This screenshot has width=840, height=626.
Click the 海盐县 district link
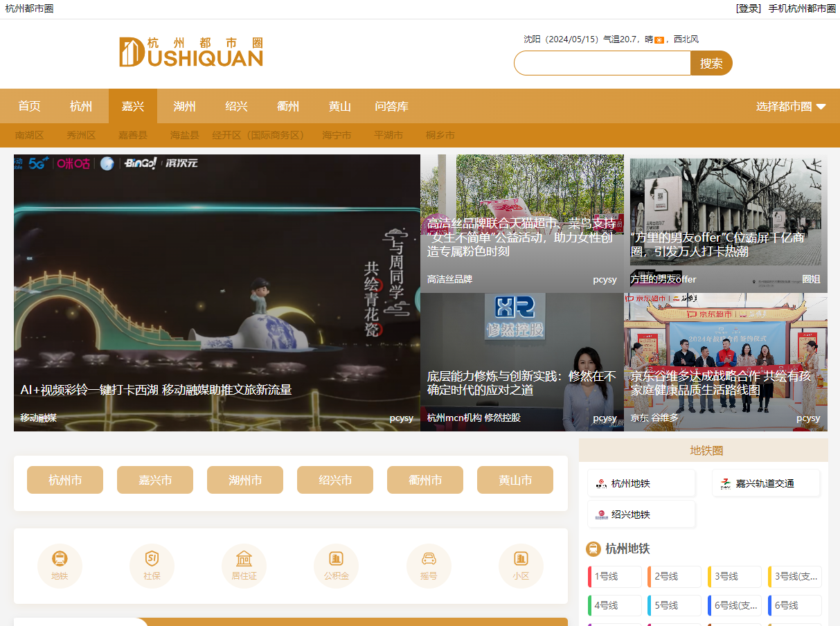pos(185,136)
